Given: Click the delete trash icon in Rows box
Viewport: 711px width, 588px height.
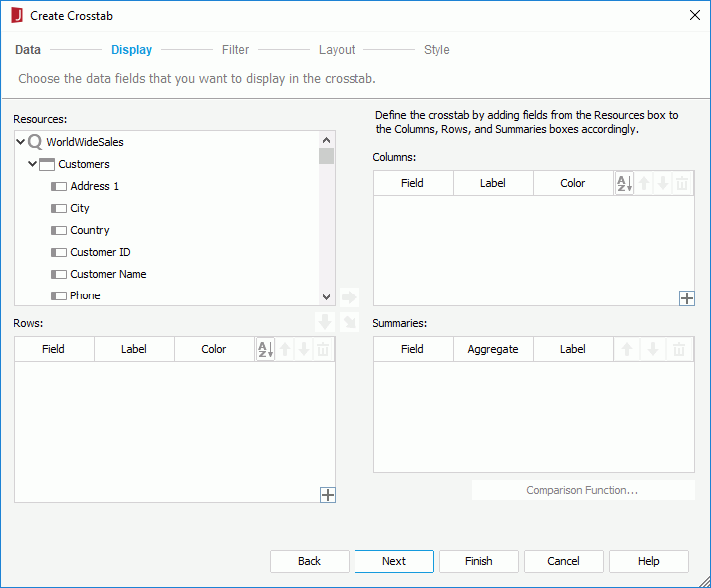Looking at the screenshot, I should point(323,350).
